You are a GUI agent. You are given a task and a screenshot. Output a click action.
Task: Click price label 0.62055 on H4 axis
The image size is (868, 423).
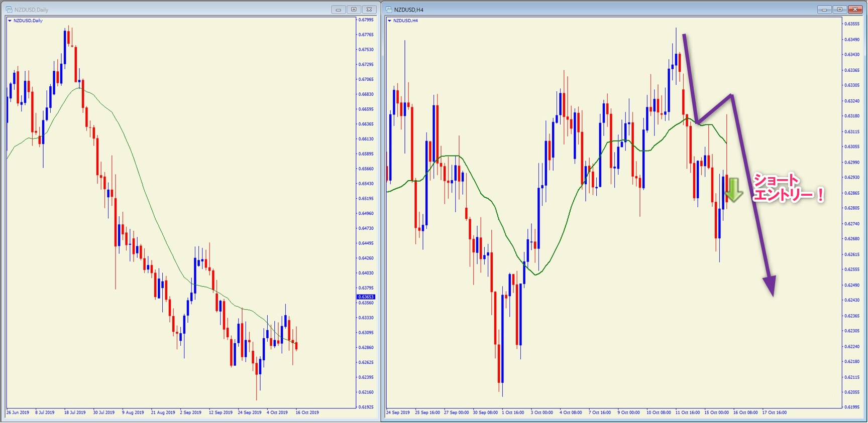point(852,392)
